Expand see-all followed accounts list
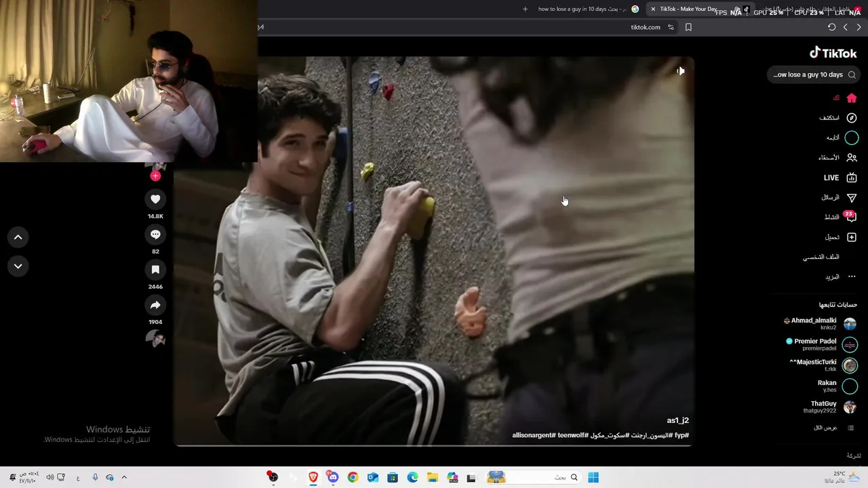 pos(834,428)
